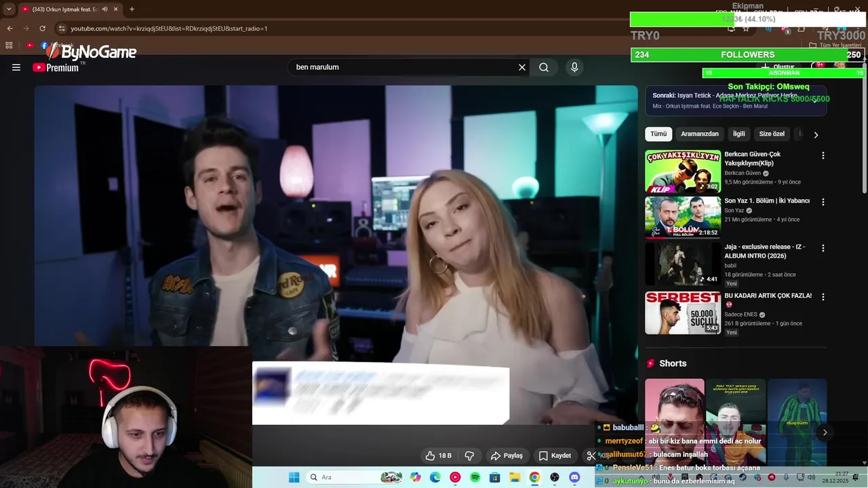Share the video with Paylaş
The height and width of the screenshot is (488, 868).
point(507,455)
